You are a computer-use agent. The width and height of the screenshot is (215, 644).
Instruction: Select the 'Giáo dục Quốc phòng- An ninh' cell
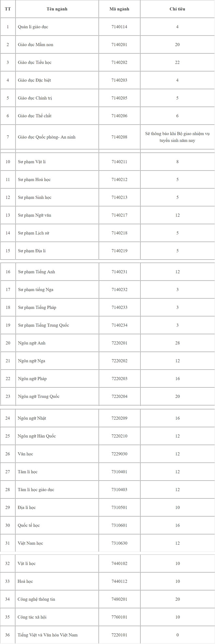57,137
